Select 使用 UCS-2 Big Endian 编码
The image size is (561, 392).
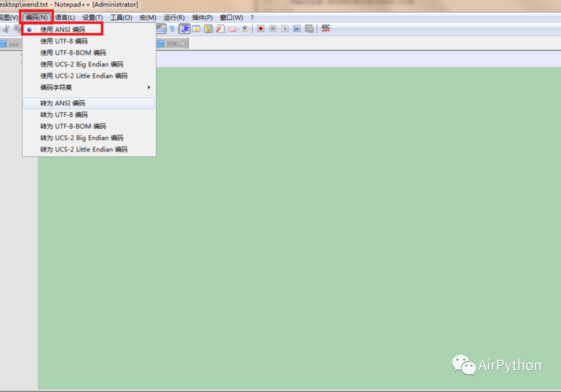(x=89, y=64)
